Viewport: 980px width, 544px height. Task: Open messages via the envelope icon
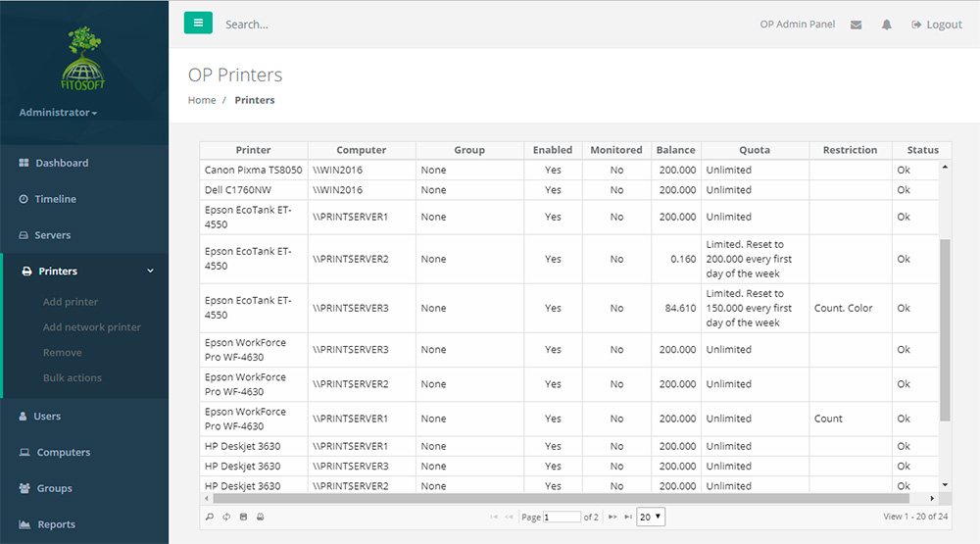click(856, 25)
